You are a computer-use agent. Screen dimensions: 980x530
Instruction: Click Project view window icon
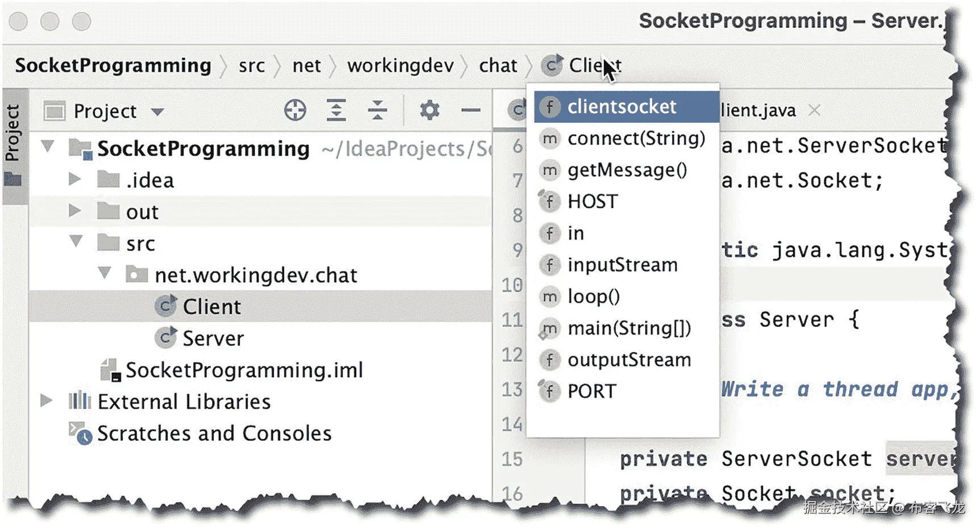point(55,111)
